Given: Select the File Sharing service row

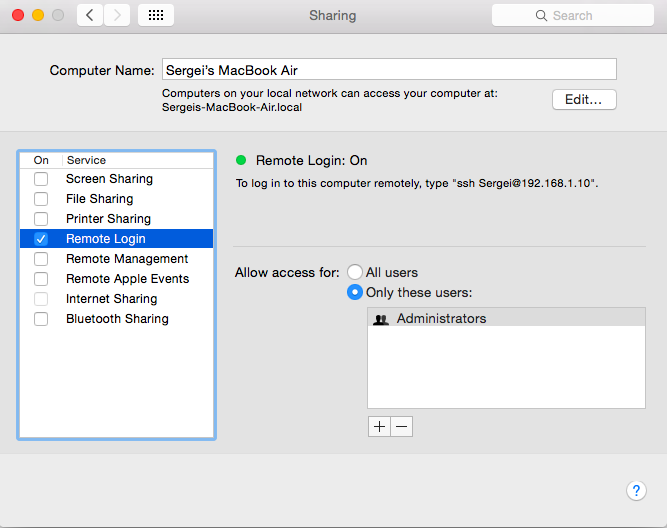Looking at the screenshot, I should pos(117,199).
